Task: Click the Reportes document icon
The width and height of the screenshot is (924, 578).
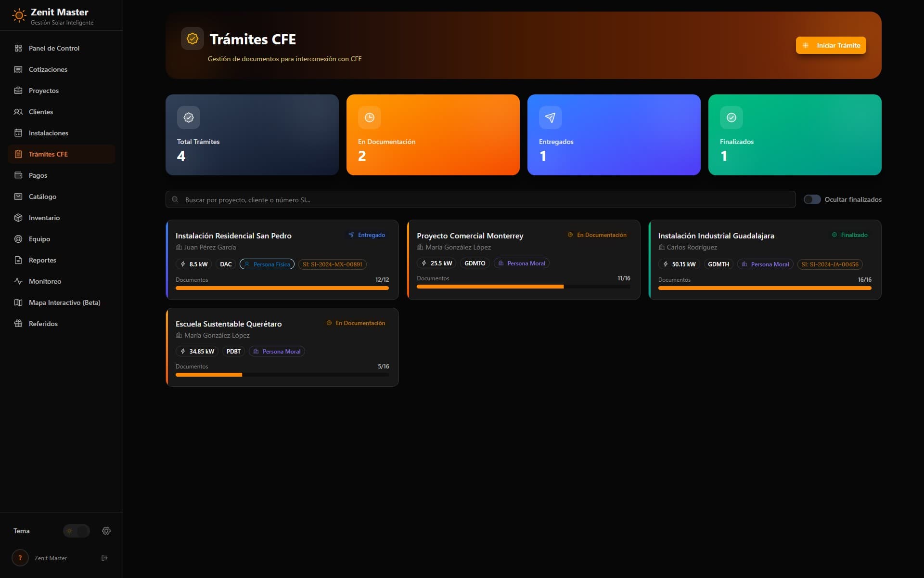Action: coord(18,260)
